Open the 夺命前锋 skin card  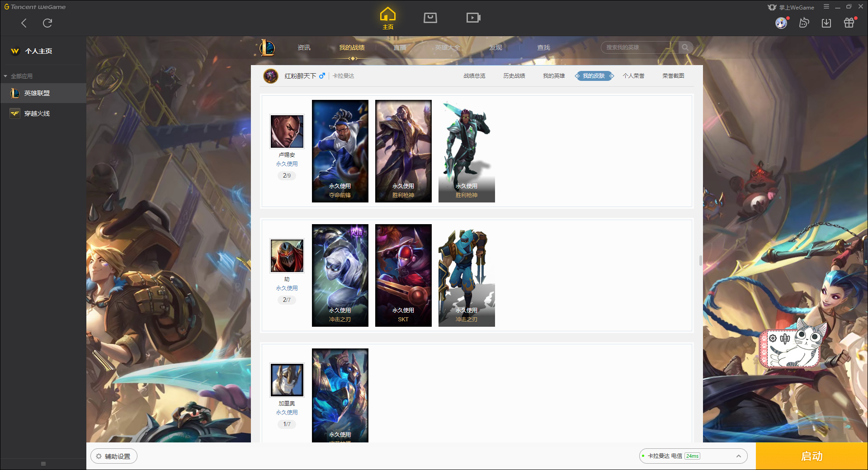(340, 151)
